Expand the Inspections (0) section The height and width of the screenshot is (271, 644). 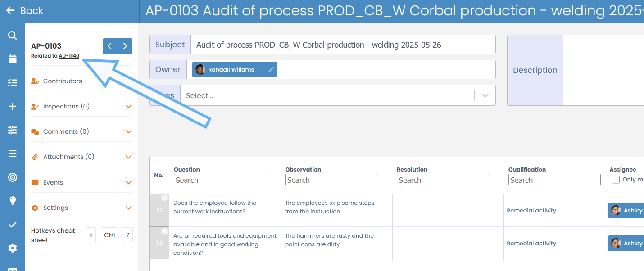point(82,107)
